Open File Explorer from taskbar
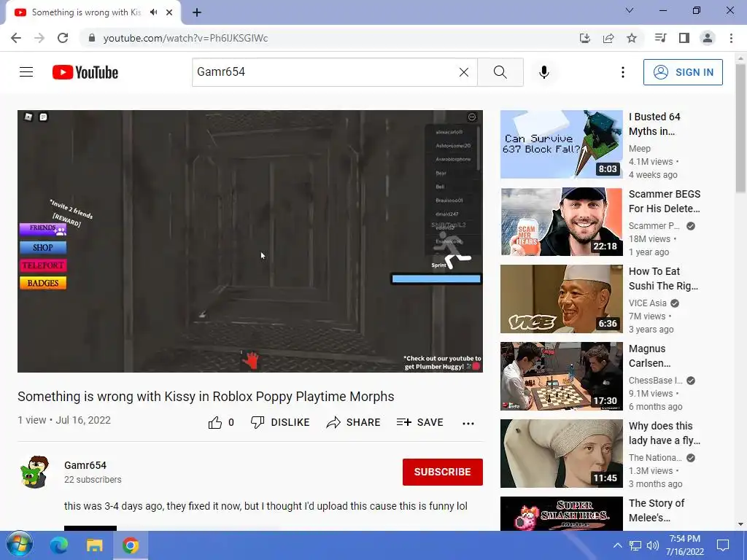The image size is (747, 560). pos(94,545)
